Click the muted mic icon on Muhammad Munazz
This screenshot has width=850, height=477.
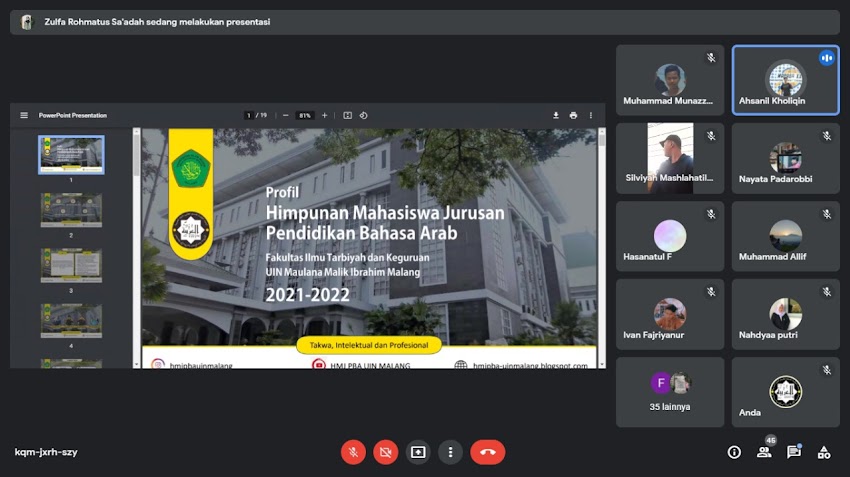(711, 58)
